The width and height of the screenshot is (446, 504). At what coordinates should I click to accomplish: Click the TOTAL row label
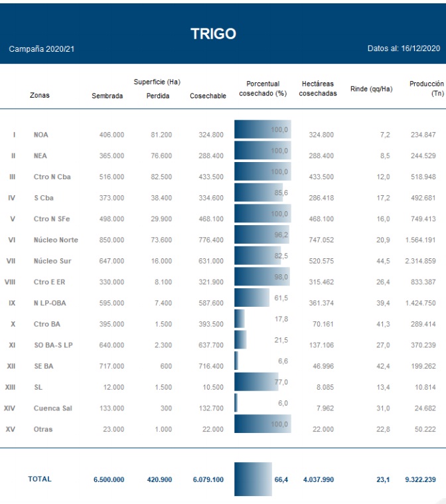pos(39,479)
